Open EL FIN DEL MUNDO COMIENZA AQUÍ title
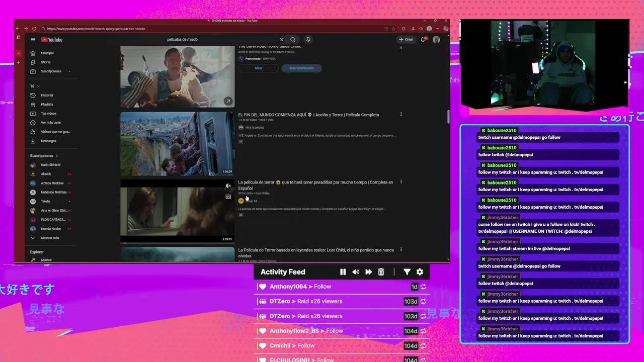This screenshot has height=362, width=644. click(308, 115)
